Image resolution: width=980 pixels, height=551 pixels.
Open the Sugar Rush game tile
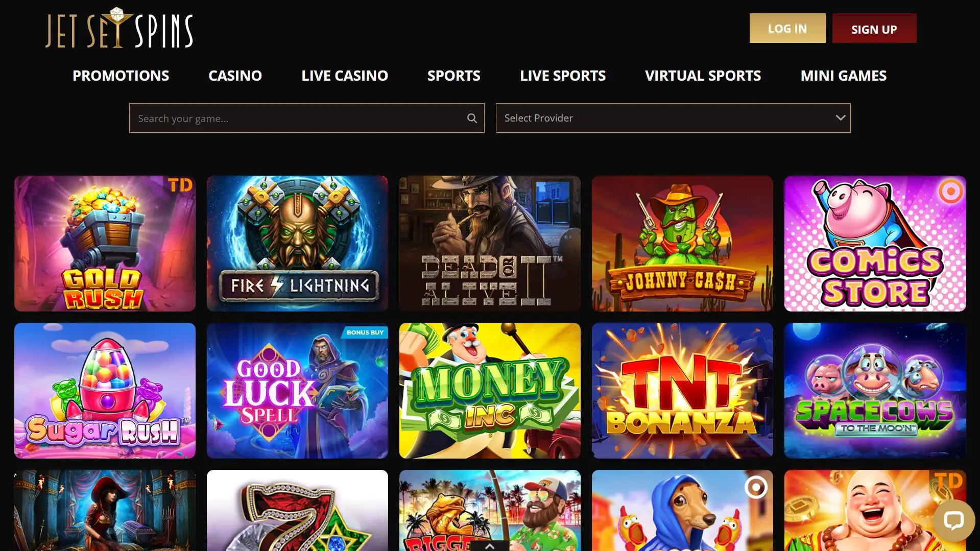click(105, 391)
